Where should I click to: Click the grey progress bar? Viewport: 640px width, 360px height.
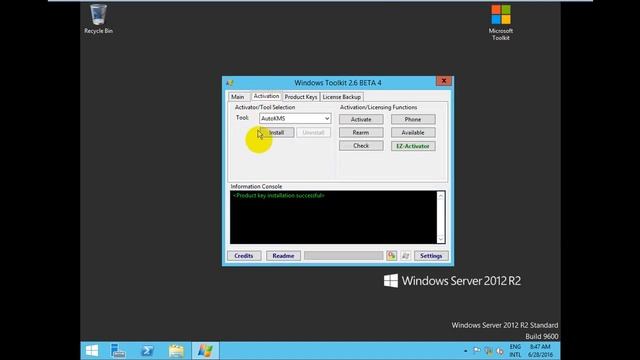[x=344, y=256]
